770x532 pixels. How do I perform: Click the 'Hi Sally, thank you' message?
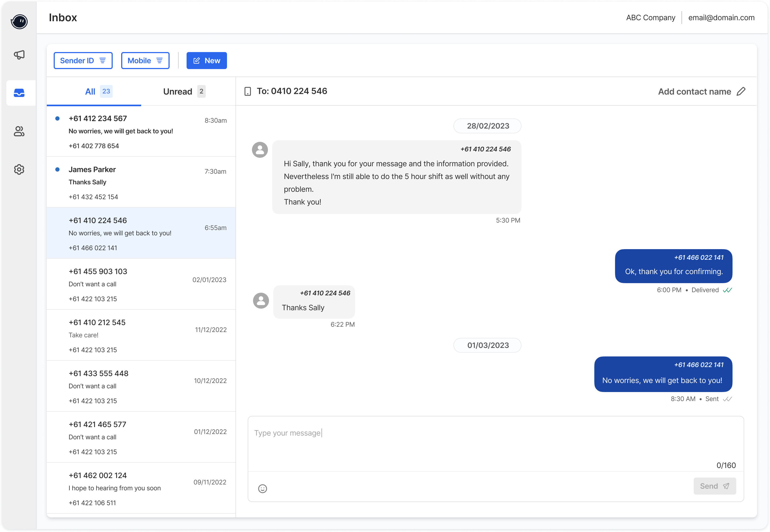point(397,177)
